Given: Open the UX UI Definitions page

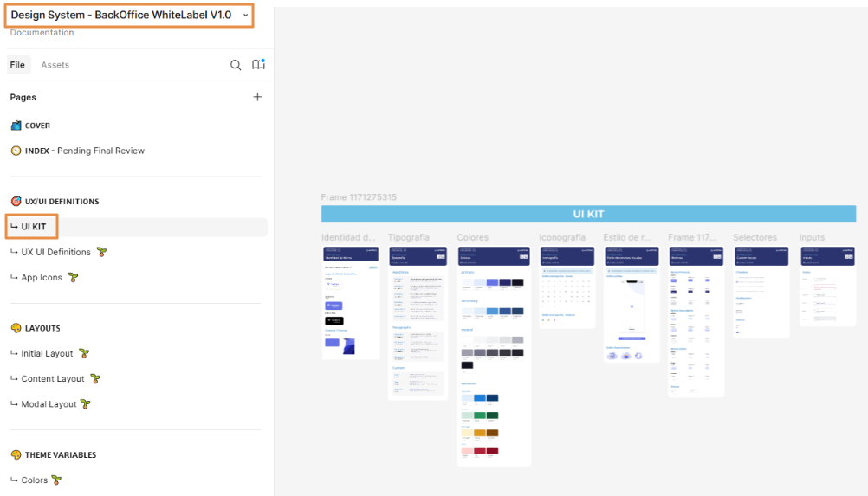Looking at the screenshot, I should pyautogui.click(x=55, y=253).
